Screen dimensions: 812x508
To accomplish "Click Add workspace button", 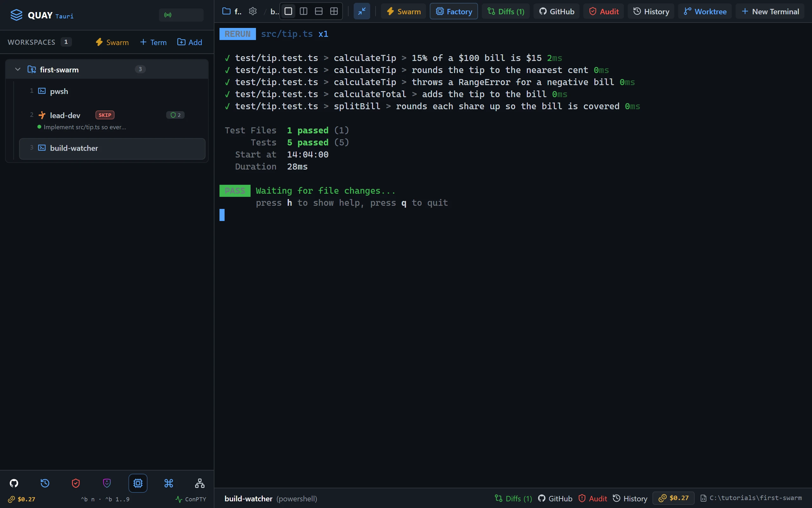I will click(x=190, y=42).
